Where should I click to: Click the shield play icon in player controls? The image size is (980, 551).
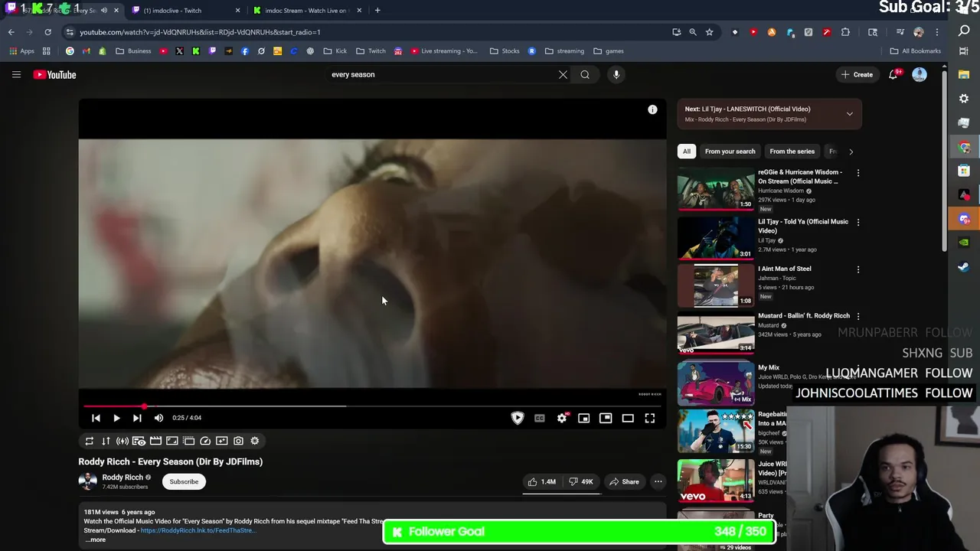518,418
